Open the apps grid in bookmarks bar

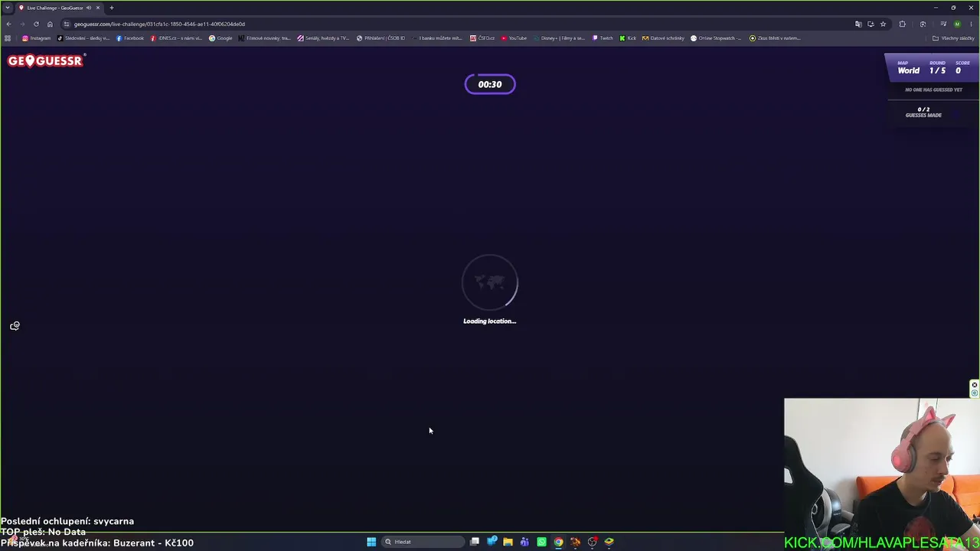(x=8, y=38)
